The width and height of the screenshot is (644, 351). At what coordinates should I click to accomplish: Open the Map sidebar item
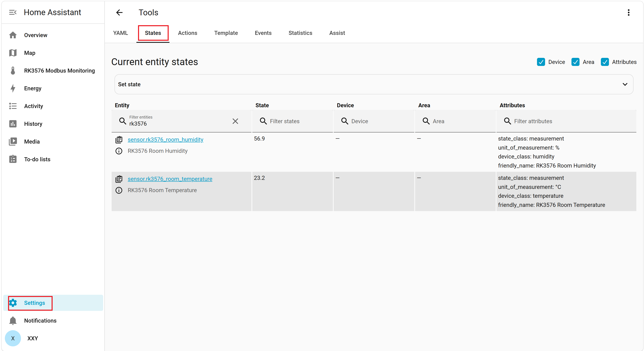pos(53,53)
